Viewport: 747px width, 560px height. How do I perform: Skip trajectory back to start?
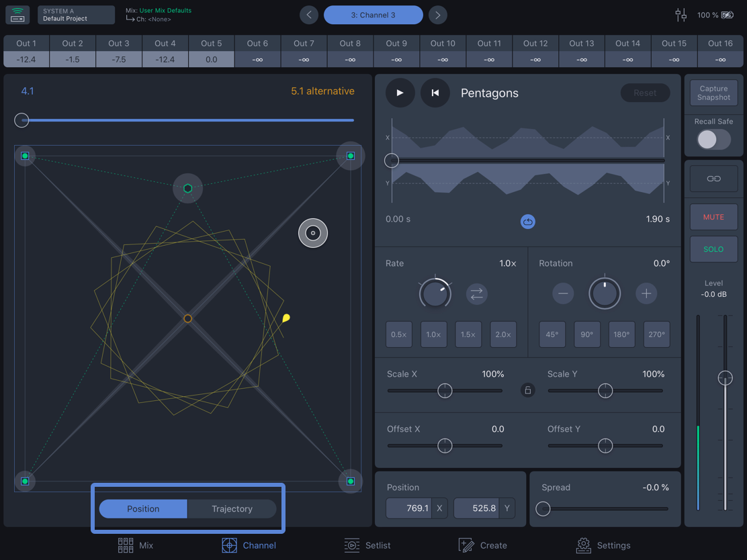pos(435,93)
